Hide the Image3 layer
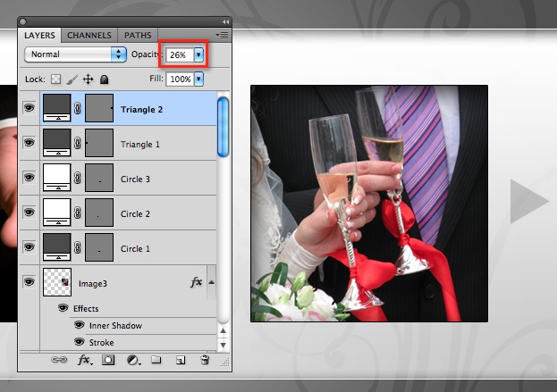Image resolution: width=557 pixels, height=392 pixels. (x=30, y=282)
